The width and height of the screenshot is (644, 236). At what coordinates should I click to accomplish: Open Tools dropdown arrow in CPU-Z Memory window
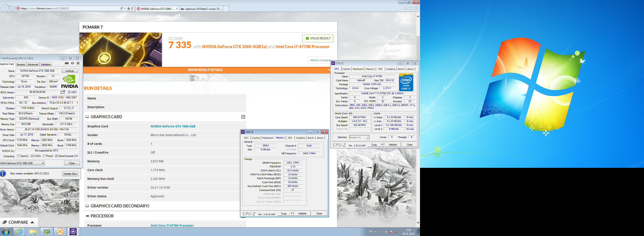coord(292,213)
